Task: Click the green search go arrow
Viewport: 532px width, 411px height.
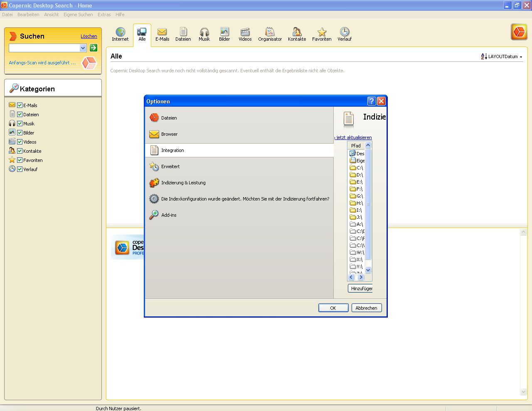Action: [94, 48]
